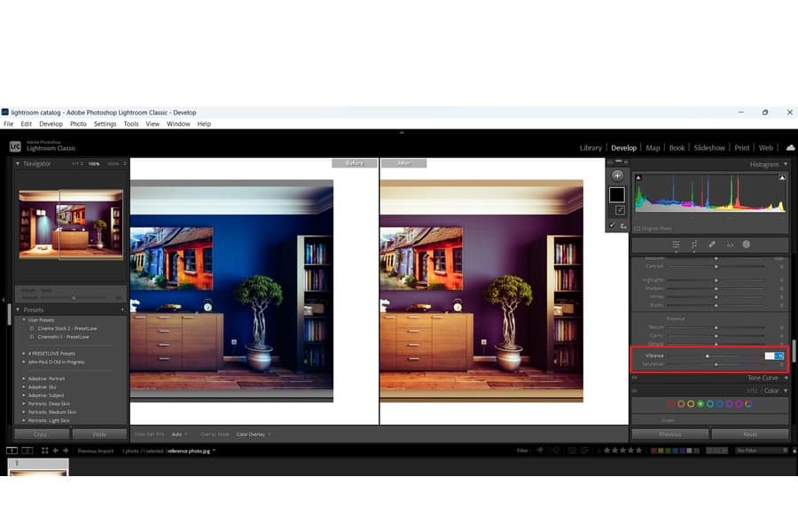Select the Cinema Stock 2 - PresetLove preset
Viewport: 798px width, 532px height.
(x=67, y=328)
